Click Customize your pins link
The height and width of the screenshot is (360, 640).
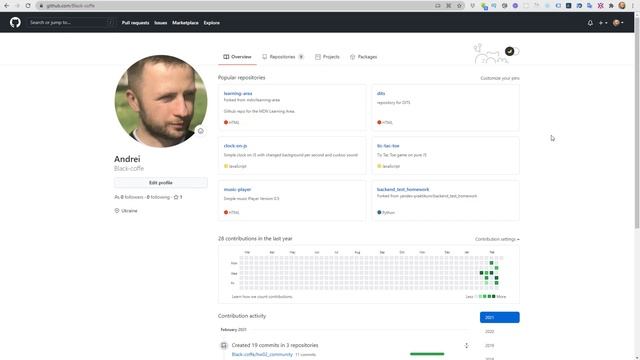(500, 78)
